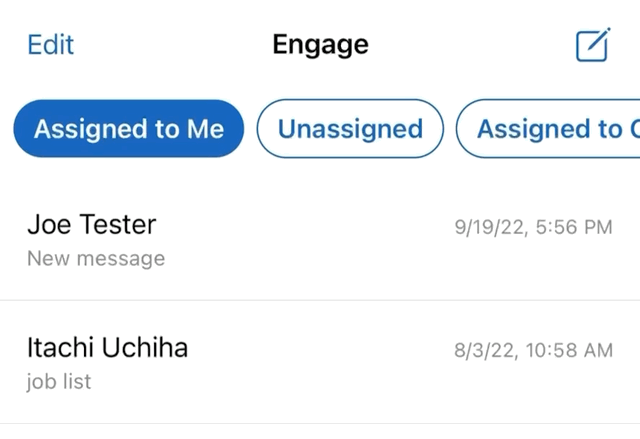The width and height of the screenshot is (640, 439).
Task: Open the Joe Tester conversation
Action: point(320,241)
